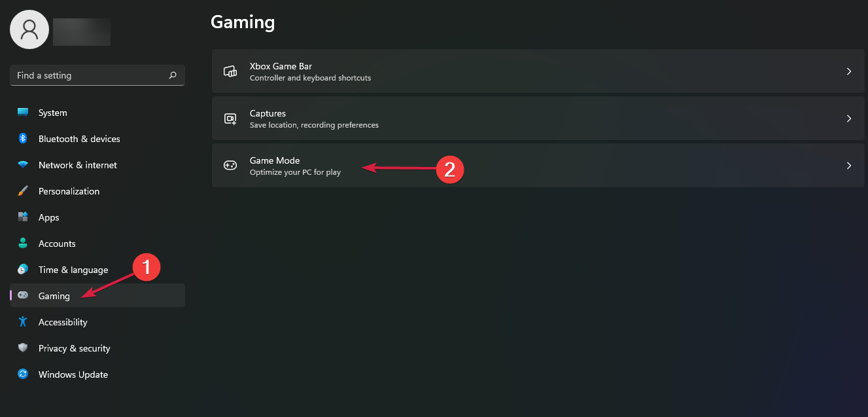Image resolution: width=868 pixels, height=417 pixels.
Task: Click the System monitor icon in sidebar
Action: [23, 113]
